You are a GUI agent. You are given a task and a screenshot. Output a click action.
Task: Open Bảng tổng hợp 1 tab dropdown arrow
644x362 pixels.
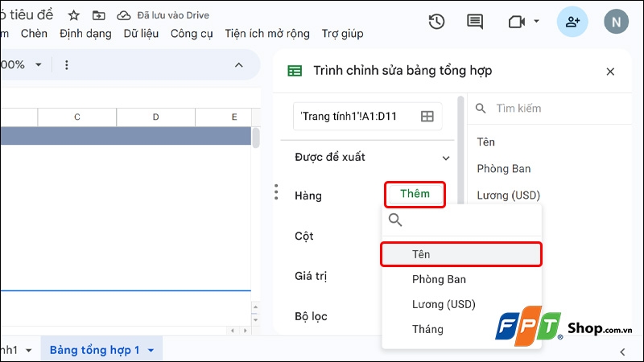(151, 351)
